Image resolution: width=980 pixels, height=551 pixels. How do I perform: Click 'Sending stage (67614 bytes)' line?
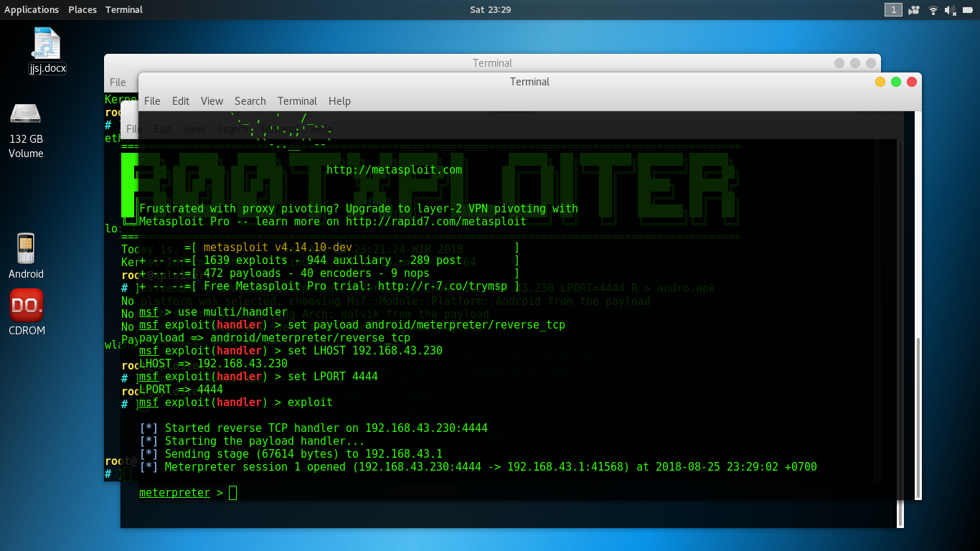pyautogui.click(x=291, y=454)
